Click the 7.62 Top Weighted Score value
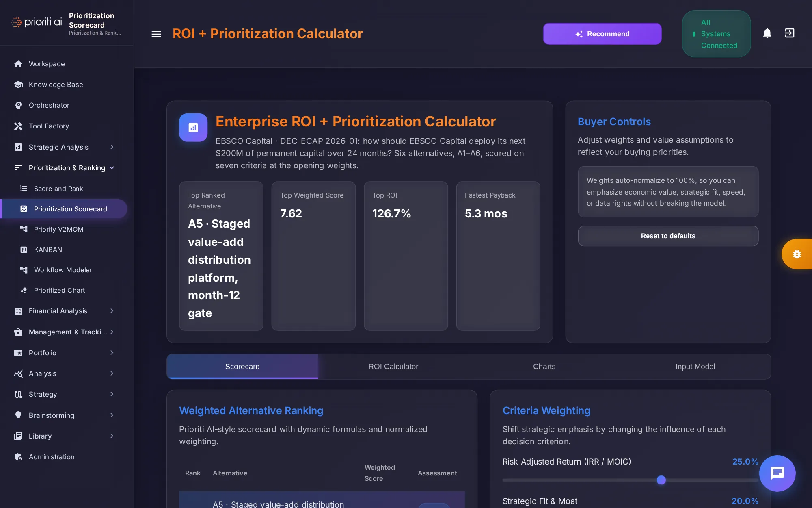This screenshot has height=508, width=812. pyautogui.click(x=291, y=214)
